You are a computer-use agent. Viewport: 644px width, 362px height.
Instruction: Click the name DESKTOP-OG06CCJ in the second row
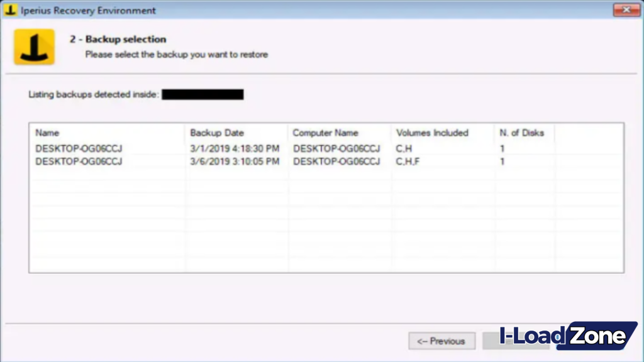pos(79,162)
